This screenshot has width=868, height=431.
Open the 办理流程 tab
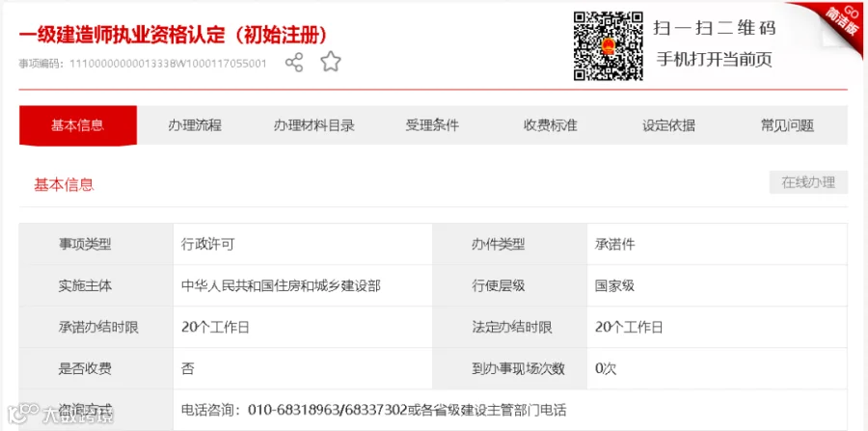coord(195,125)
